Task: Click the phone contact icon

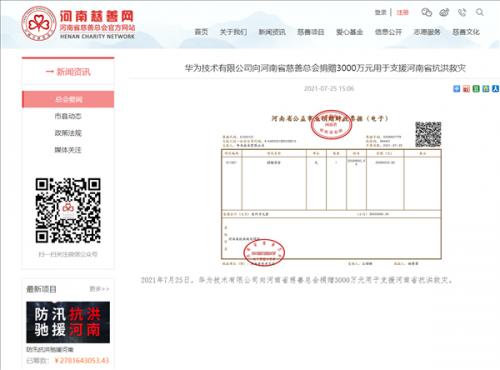Action: pyautogui.click(x=462, y=13)
